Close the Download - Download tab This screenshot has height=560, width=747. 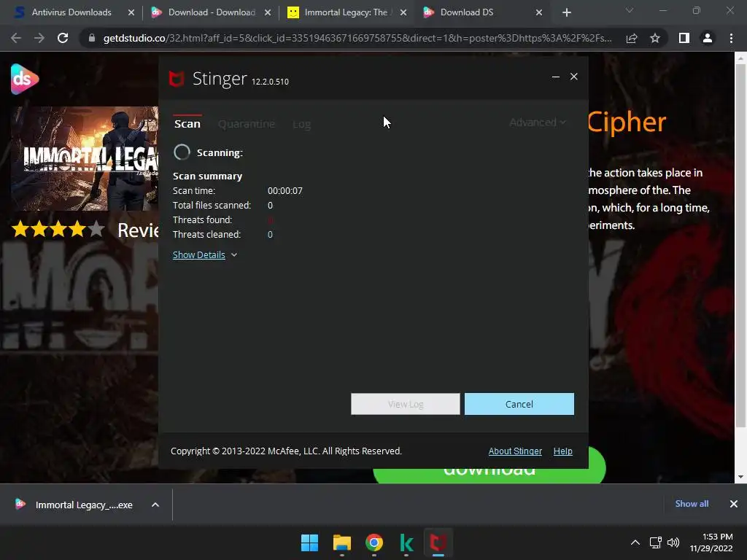[268, 12]
